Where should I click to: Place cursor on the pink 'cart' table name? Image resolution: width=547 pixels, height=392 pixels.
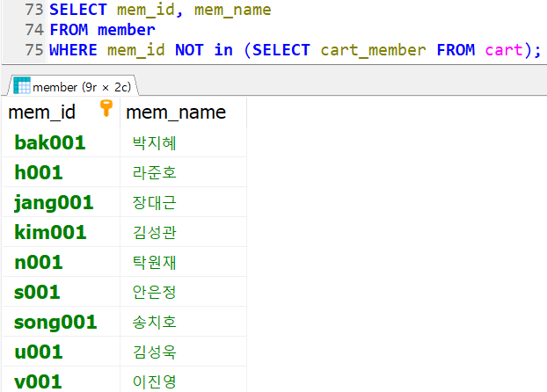tap(504, 50)
